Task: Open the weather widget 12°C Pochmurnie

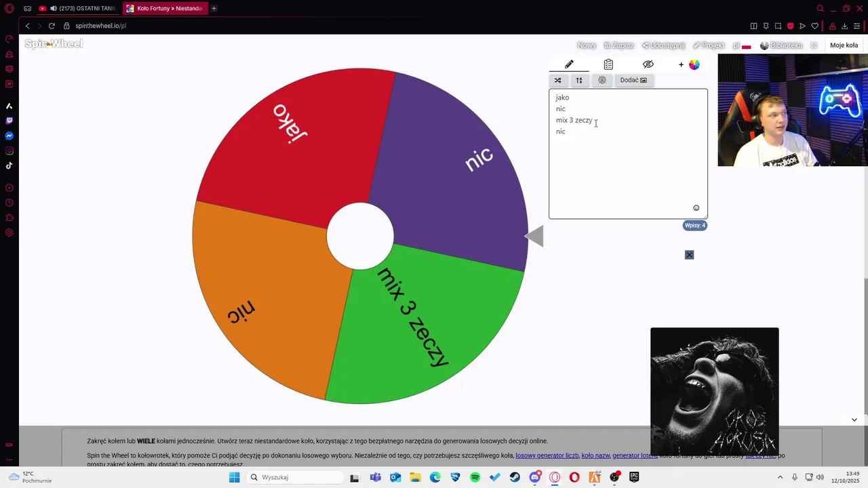Action: coord(31,477)
